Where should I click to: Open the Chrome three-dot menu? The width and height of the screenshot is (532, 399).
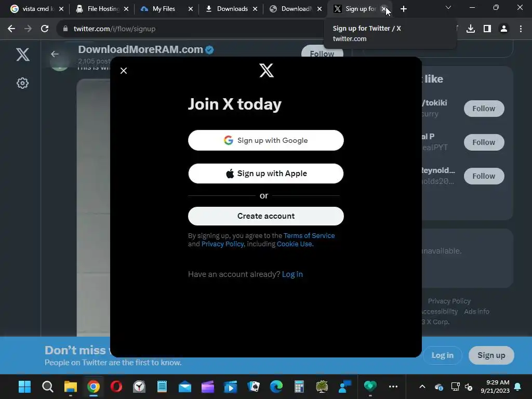coord(521,29)
